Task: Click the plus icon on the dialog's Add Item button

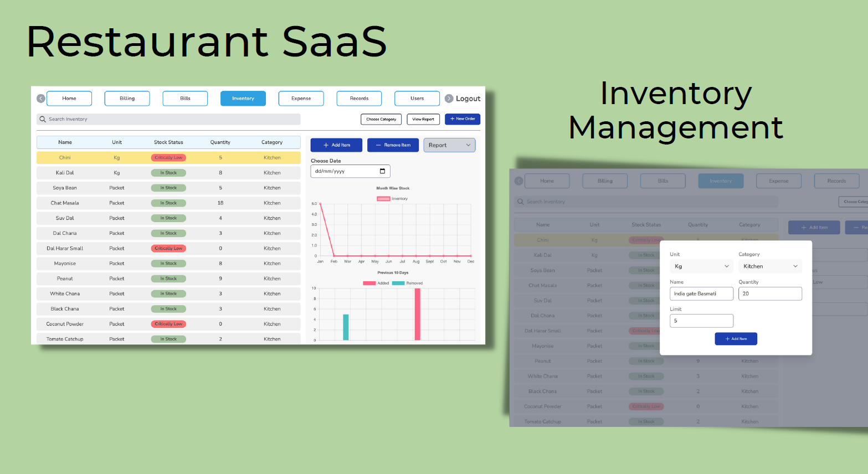Action: pos(727,339)
